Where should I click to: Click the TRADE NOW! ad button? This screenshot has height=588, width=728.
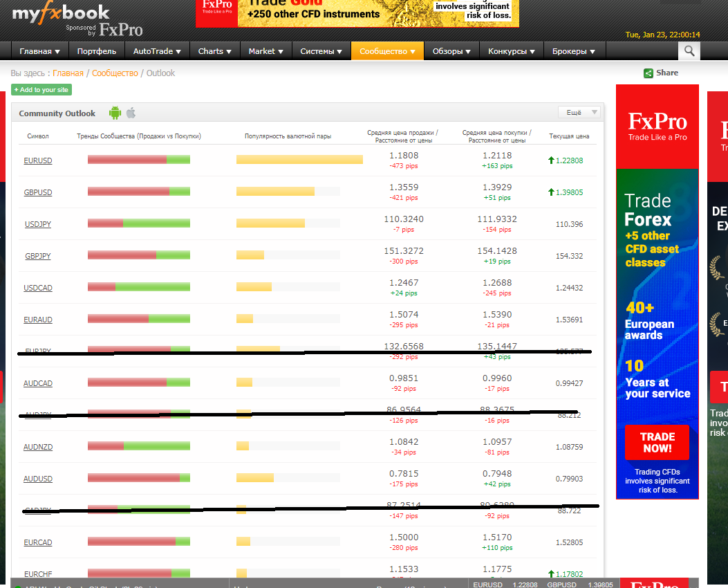point(657,442)
